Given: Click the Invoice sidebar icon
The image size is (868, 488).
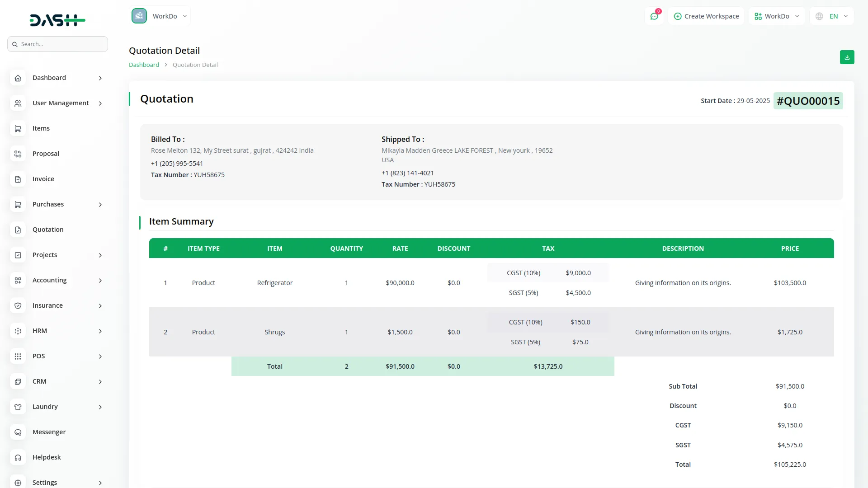Looking at the screenshot, I should (x=18, y=179).
